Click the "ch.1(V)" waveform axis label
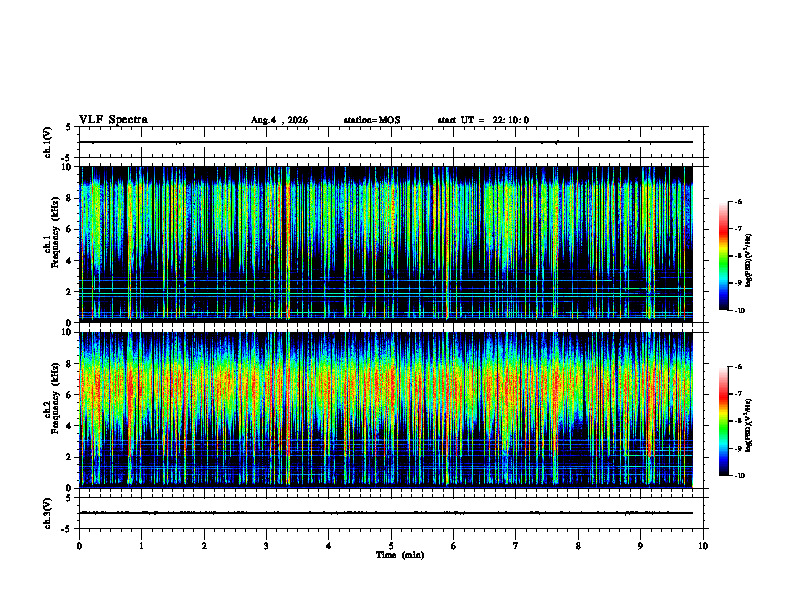This screenshot has width=792, height=612. [48, 142]
